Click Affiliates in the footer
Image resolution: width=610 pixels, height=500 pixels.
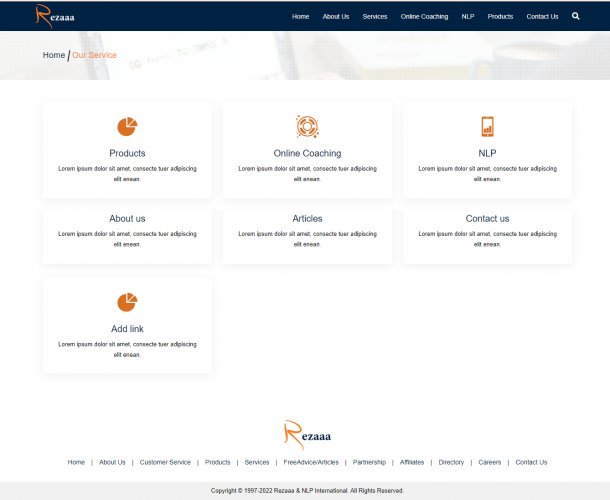412,462
